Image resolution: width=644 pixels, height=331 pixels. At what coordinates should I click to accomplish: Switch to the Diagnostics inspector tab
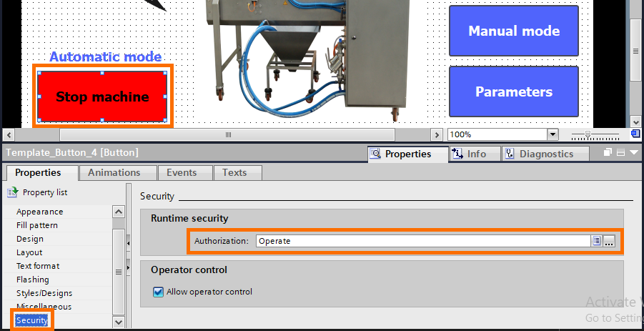tap(545, 154)
